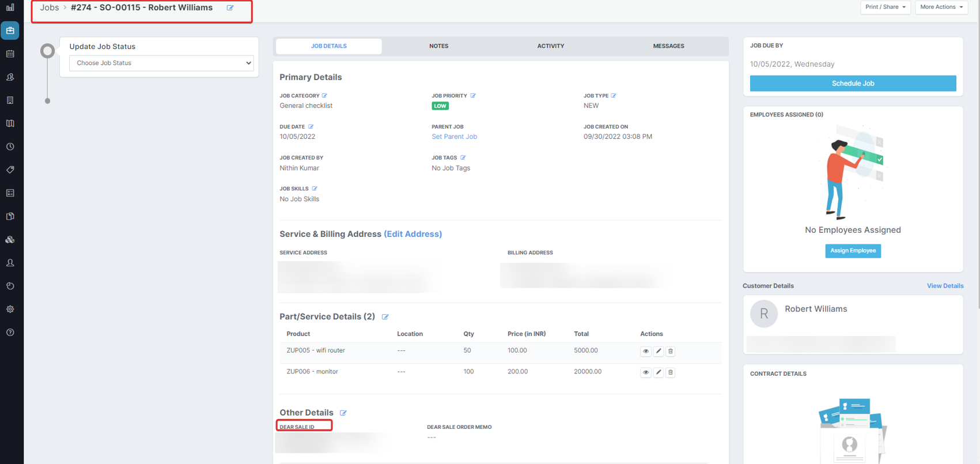View the ZUP005 wifi router row
This screenshot has width=980, height=464.
(x=646, y=351)
